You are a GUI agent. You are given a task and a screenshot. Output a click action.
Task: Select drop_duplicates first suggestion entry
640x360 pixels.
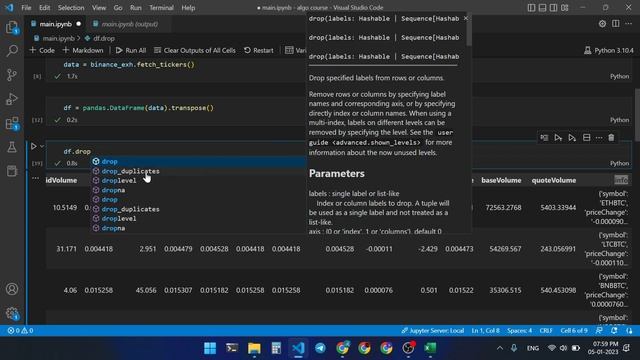pos(199,171)
